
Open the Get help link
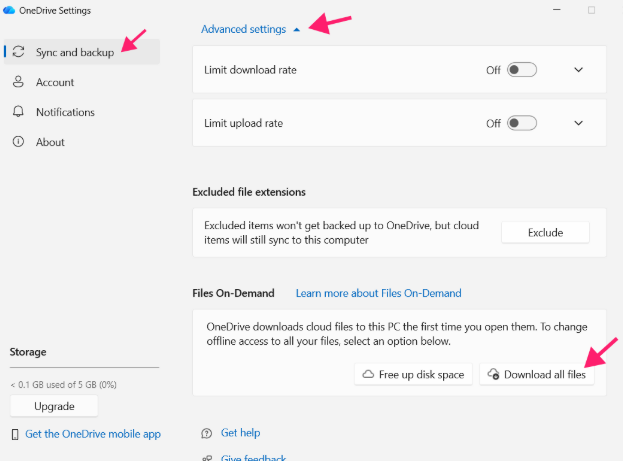[240, 433]
